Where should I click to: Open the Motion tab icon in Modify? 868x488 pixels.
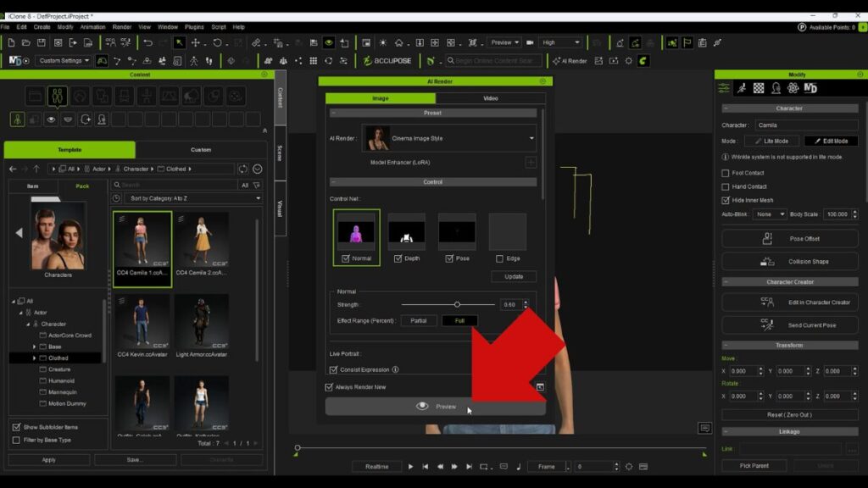click(741, 88)
